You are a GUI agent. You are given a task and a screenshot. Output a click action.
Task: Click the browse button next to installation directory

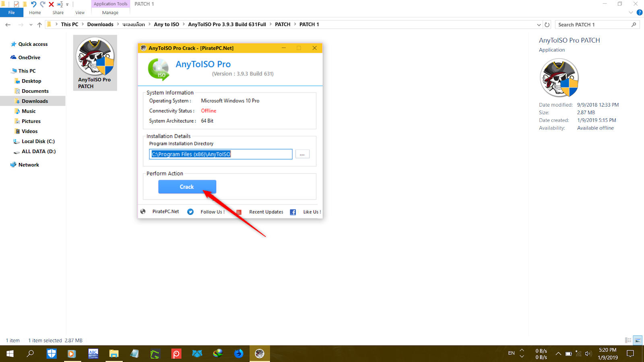pos(302,154)
